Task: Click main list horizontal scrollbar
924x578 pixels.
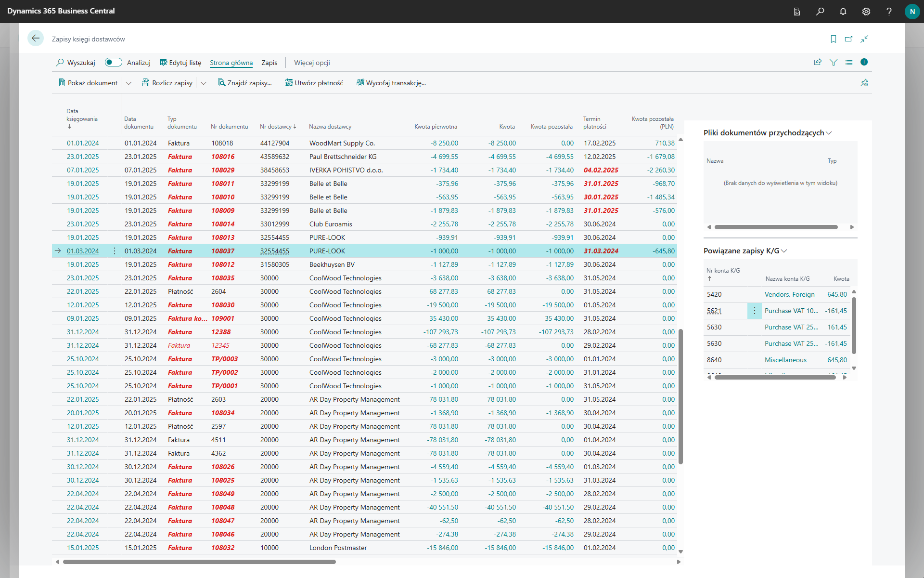Action: point(199,562)
